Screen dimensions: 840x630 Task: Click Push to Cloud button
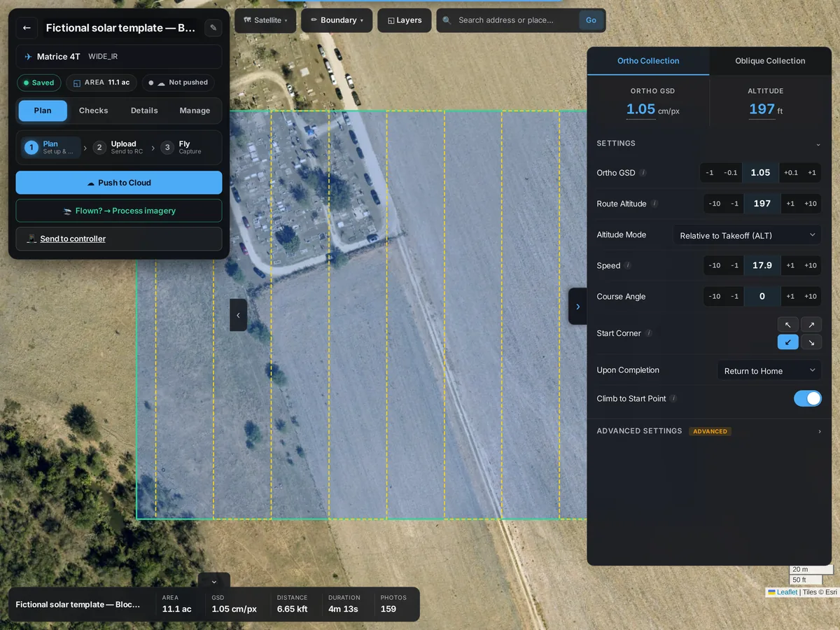click(119, 183)
